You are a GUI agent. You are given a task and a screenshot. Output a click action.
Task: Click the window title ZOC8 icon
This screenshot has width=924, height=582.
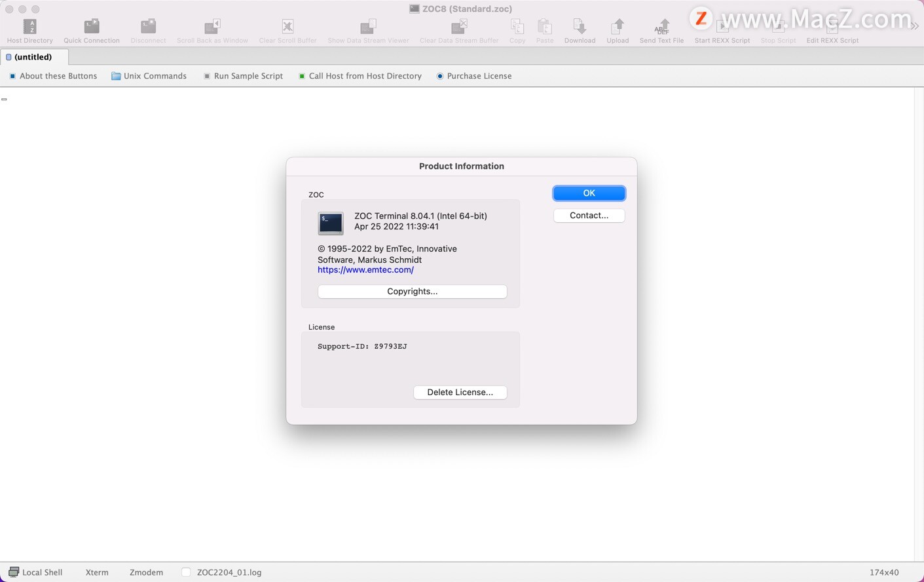[x=415, y=9]
